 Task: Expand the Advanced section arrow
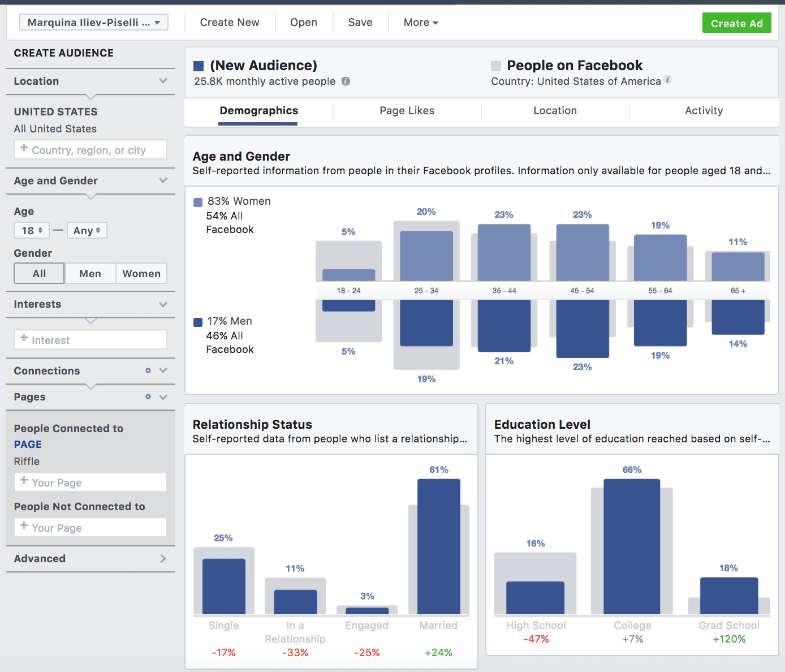[163, 559]
